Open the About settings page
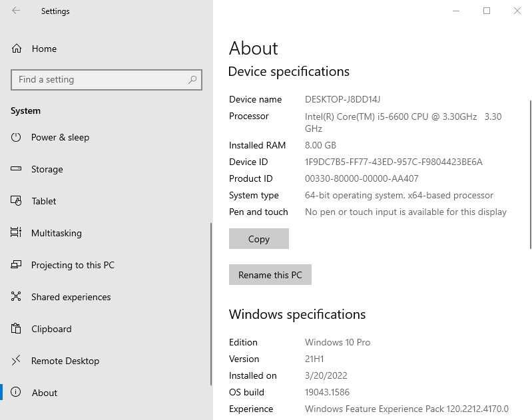Image resolution: width=532 pixels, height=420 pixels. [x=45, y=393]
